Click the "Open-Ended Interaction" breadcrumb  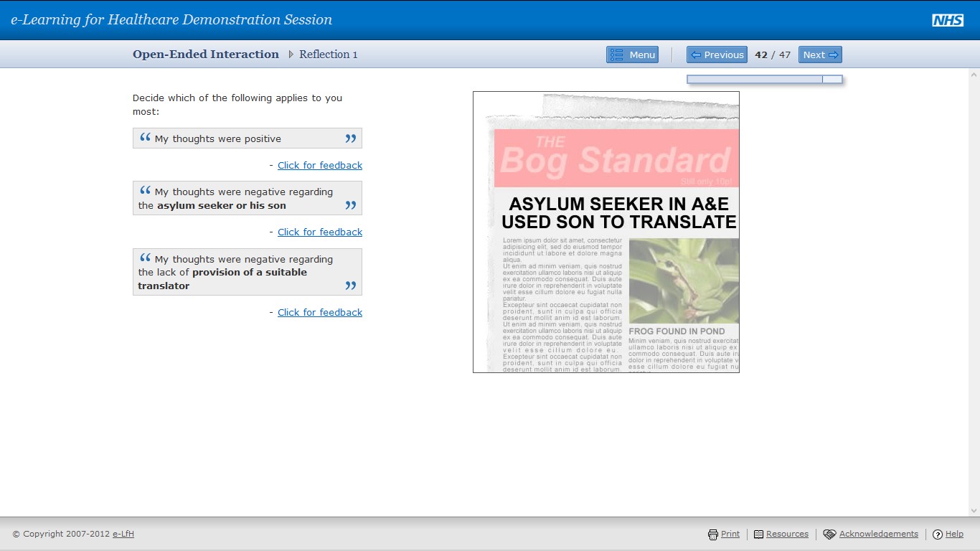[x=206, y=54]
